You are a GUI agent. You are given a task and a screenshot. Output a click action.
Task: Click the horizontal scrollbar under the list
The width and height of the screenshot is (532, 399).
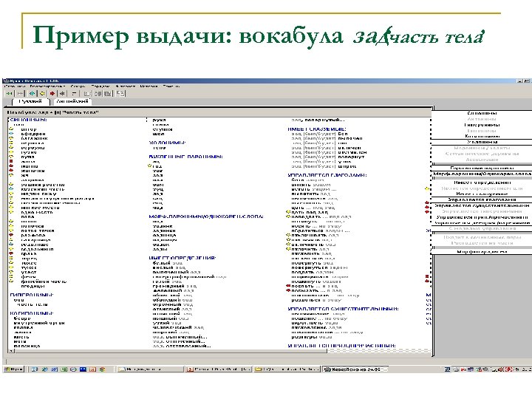tap(170, 351)
